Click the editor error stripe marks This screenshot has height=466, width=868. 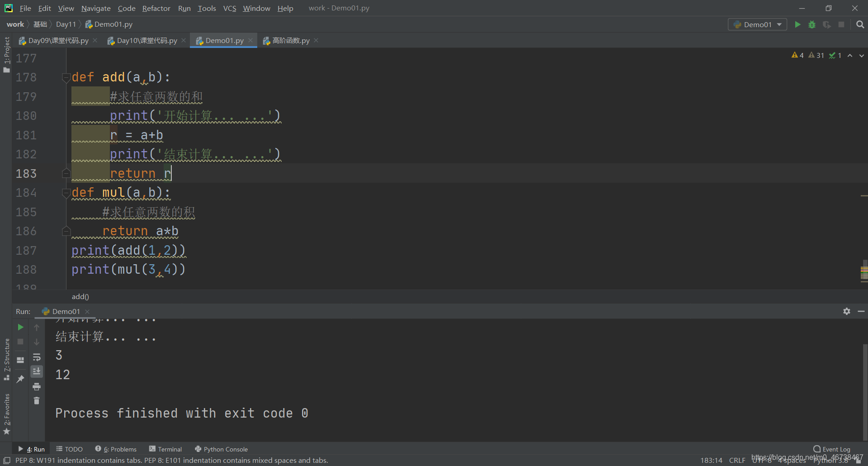pos(864,273)
